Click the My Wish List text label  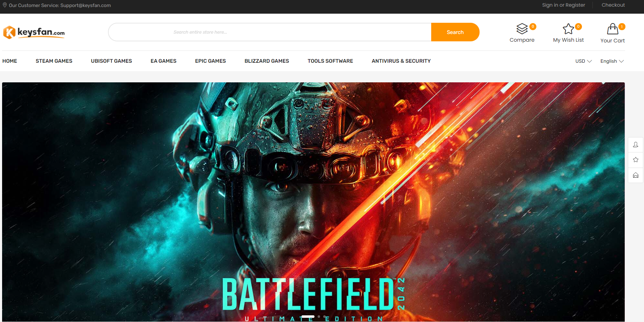point(568,40)
